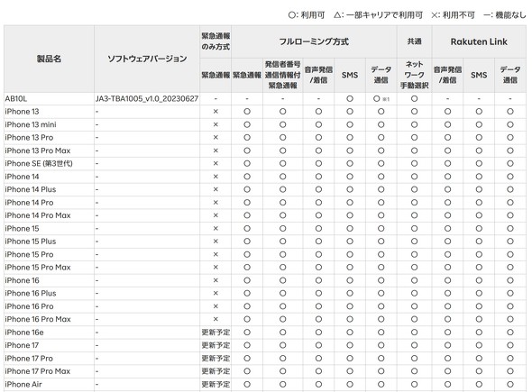Image resolution: width=532 pixels, height=392 pixels.
Task: Click the × mark in iPhone 13 row
Action: coord(216,112)
